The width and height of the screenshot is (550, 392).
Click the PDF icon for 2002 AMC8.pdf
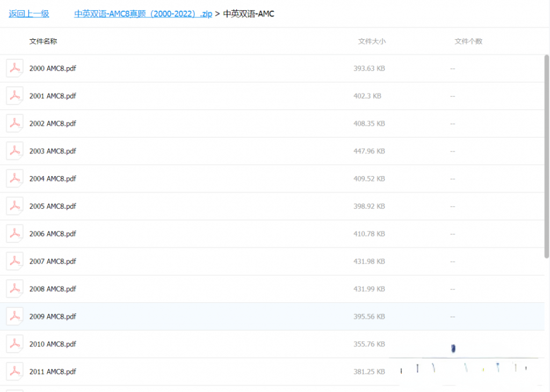(15, 123)
